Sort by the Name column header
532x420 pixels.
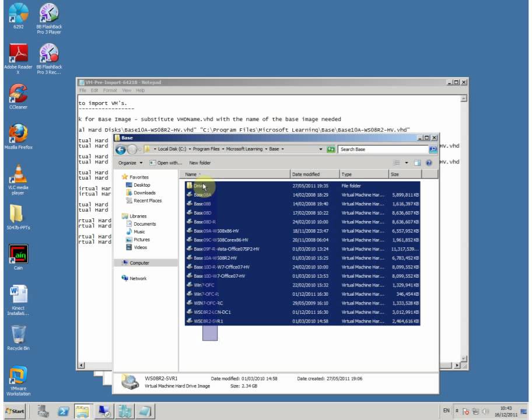[x=235, y=174]
